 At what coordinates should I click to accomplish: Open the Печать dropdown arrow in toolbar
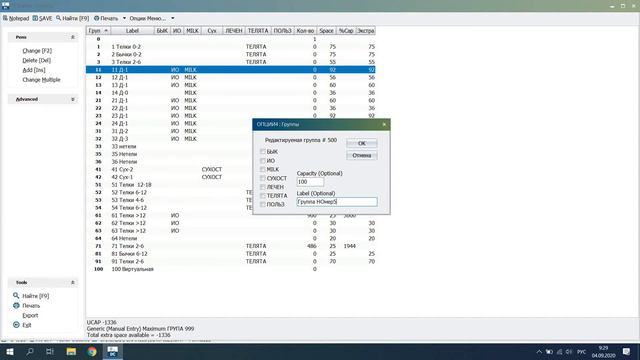tap(124, 18)
